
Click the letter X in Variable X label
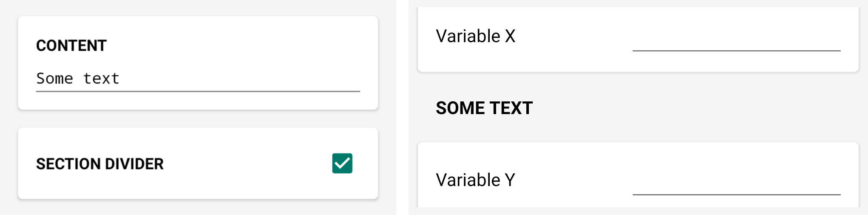(510, 36)
